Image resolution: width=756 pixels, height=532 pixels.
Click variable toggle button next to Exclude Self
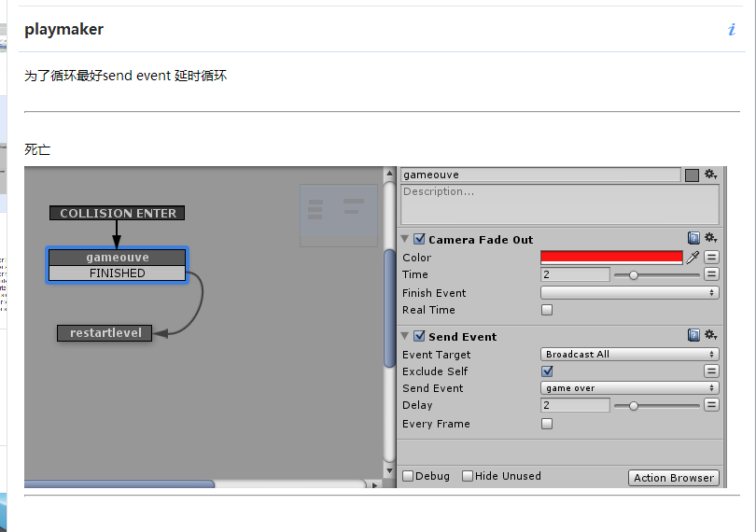tap(711, 371)
